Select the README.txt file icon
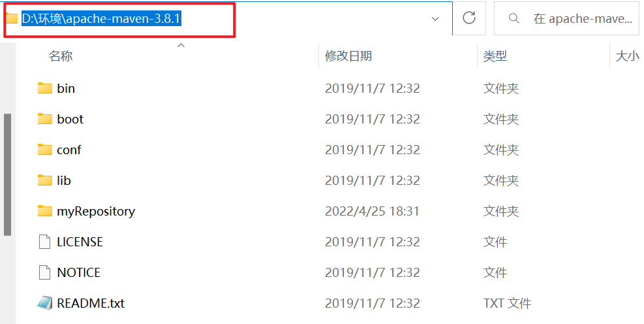 click(x=45, y=304)
